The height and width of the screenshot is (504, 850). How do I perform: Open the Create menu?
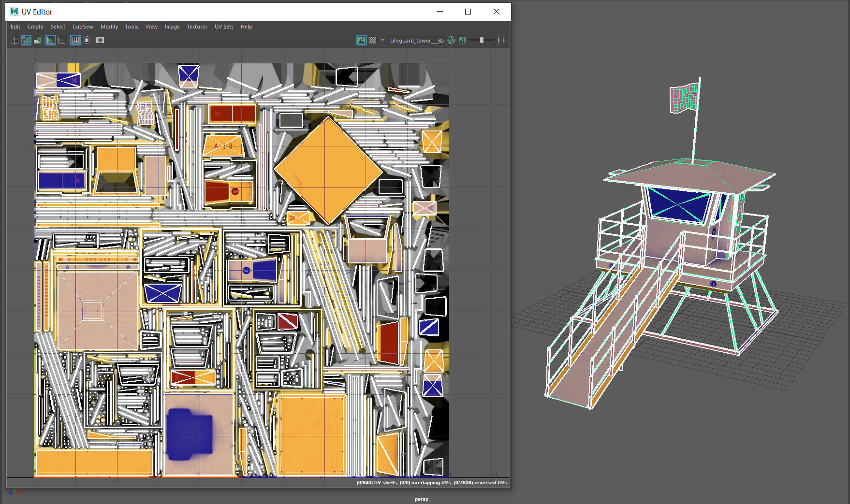(x=35, y=27)
